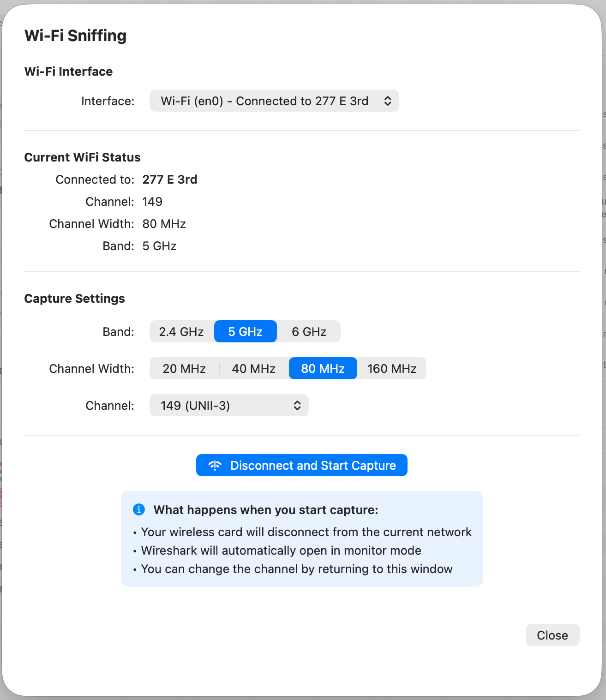Switch channel width to 40 MHz
This screenshot has width=606, height=700.
click(253, 368)
